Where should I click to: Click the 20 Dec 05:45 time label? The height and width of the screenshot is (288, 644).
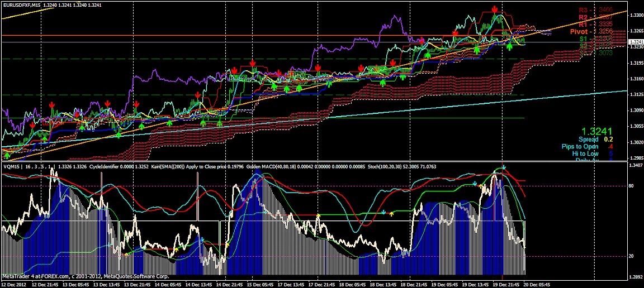(538, 284)
